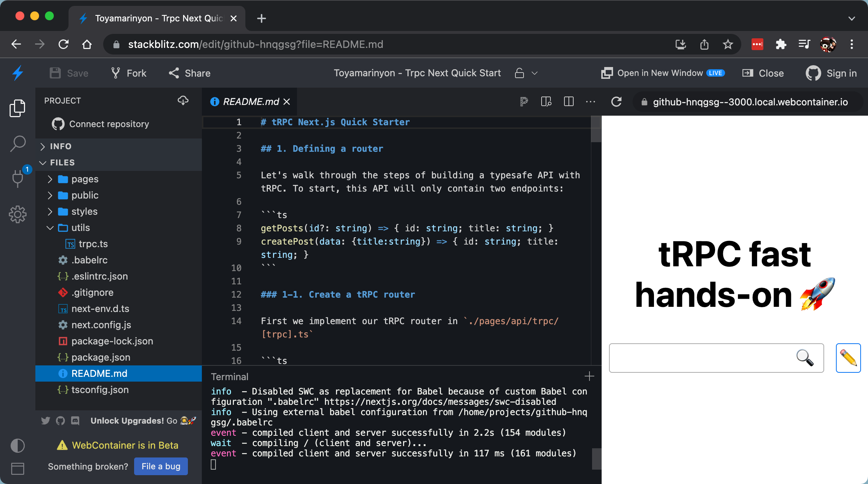
Task: Toggle the bottom panel visibility
Action: (17, 469)
